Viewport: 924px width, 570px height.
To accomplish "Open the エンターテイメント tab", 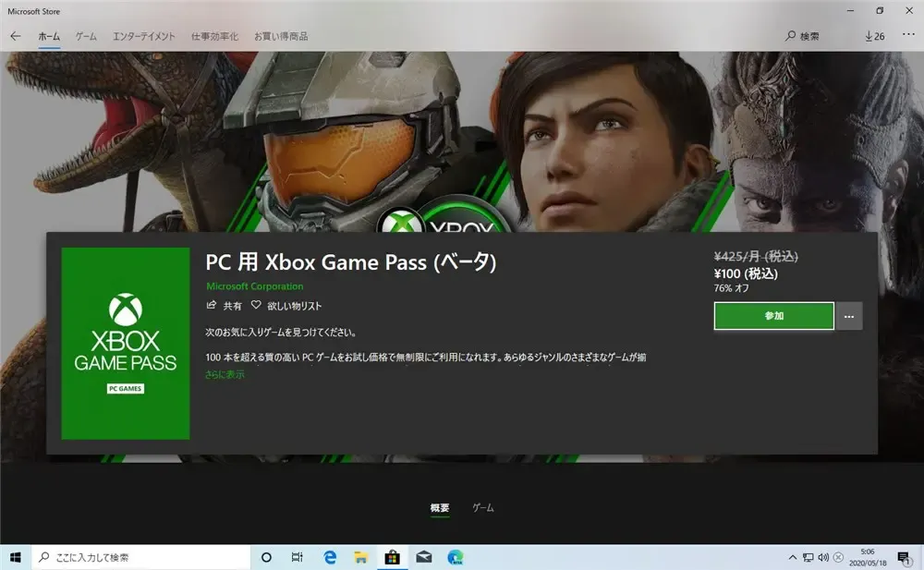I will pos(143,36).
